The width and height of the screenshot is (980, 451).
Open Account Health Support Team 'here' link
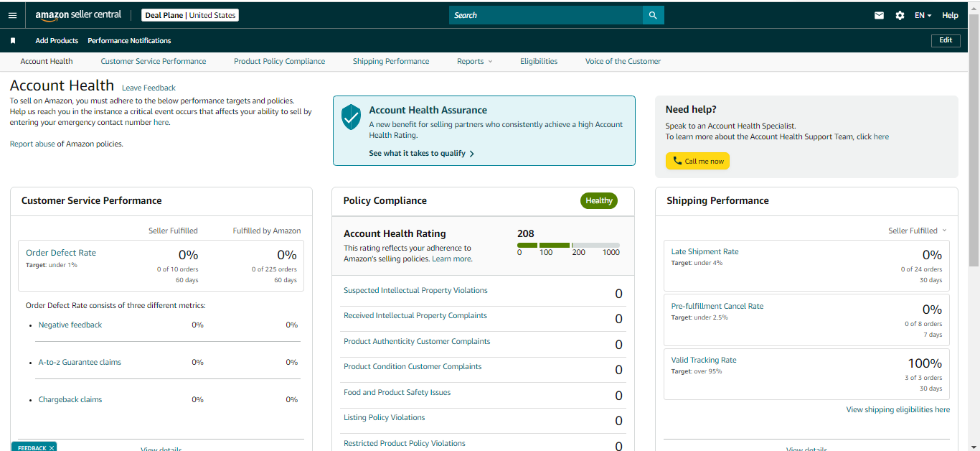[881, 137]
